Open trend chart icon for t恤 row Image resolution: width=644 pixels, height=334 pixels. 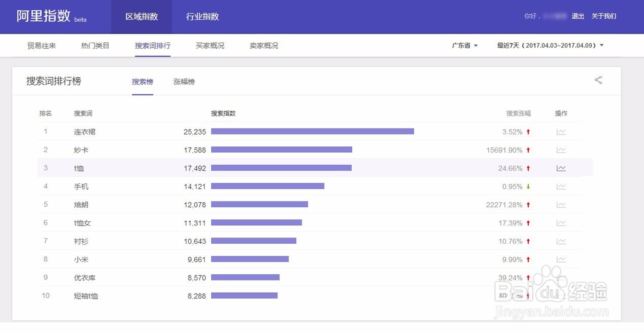tap(561, 168)
